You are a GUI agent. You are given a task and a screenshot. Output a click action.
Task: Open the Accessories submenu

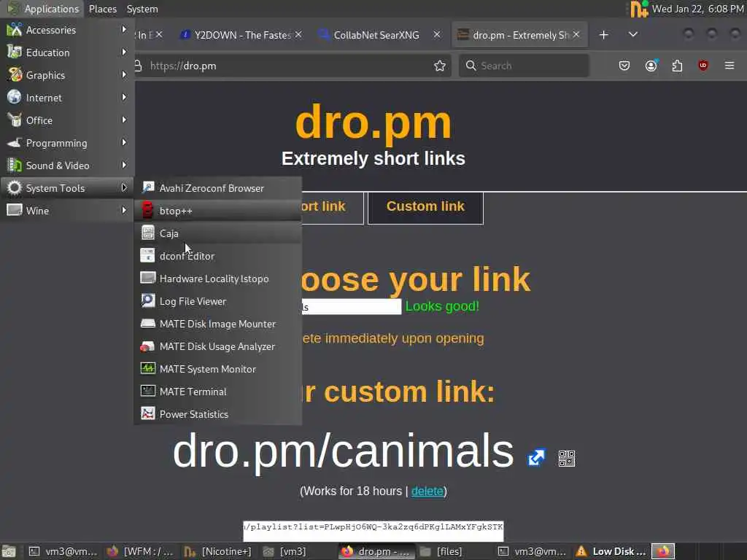point(67,30)
